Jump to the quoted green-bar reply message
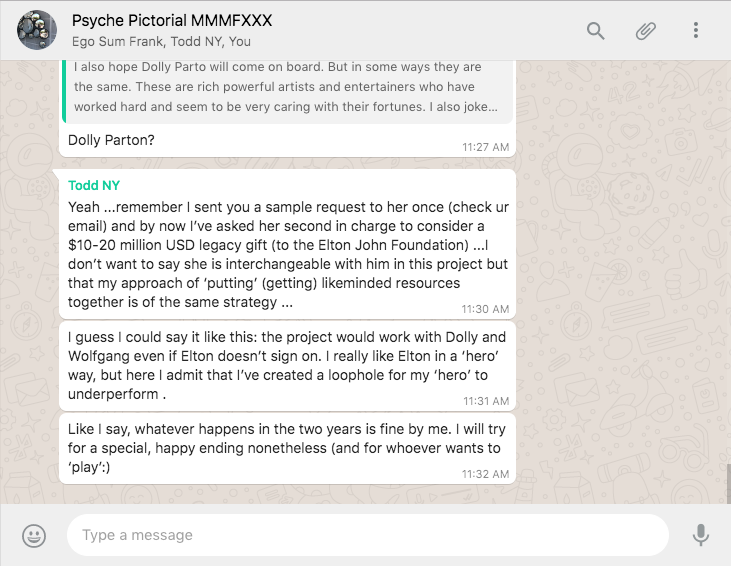731x566 pixels. coord(288,88)
